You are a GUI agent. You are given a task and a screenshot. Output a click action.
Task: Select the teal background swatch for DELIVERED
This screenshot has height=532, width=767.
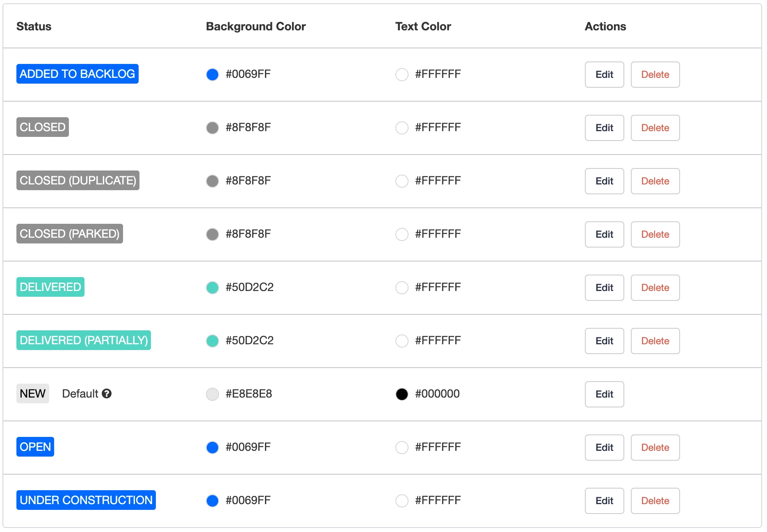212,287
